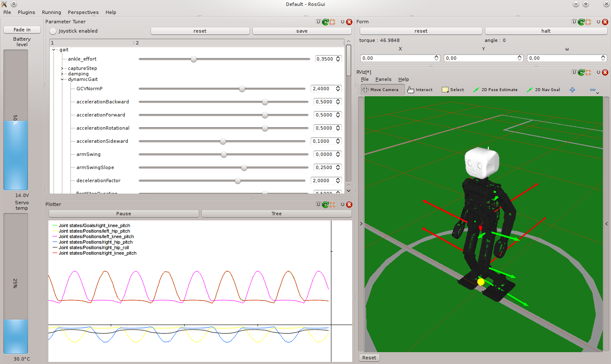Open the RViz Panels menu
Viewport: 611px width, 364px height.
pos(383,79)
